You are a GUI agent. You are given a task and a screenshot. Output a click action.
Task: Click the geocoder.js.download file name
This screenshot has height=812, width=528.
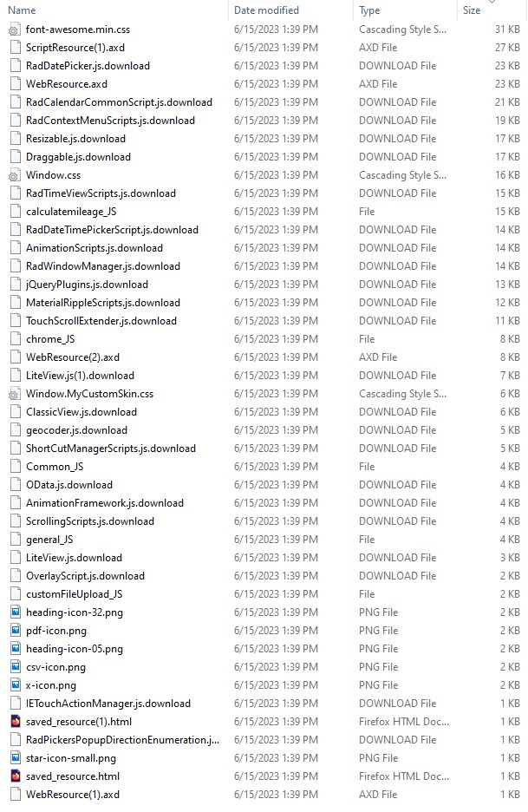click(x=76, y=430)
